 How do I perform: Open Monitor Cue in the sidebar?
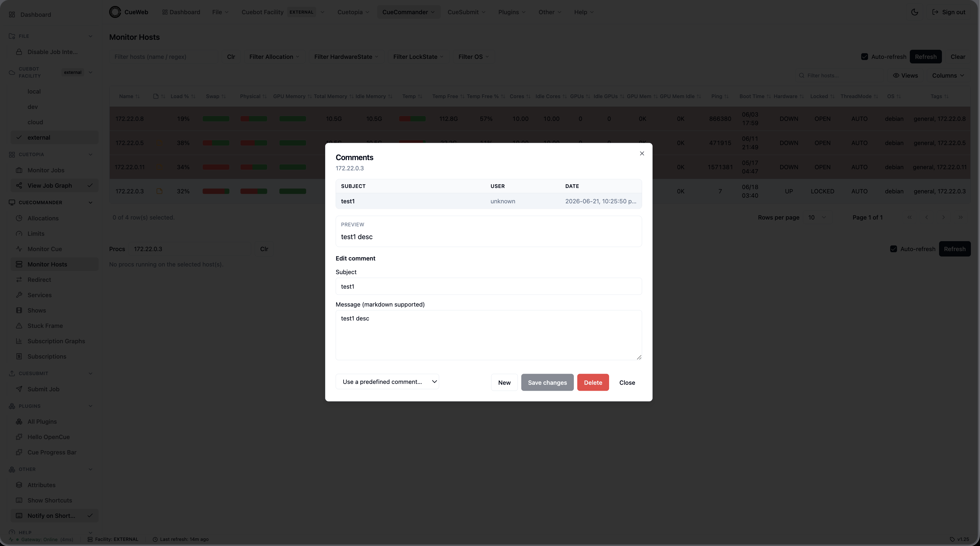[x=54, y=249]
